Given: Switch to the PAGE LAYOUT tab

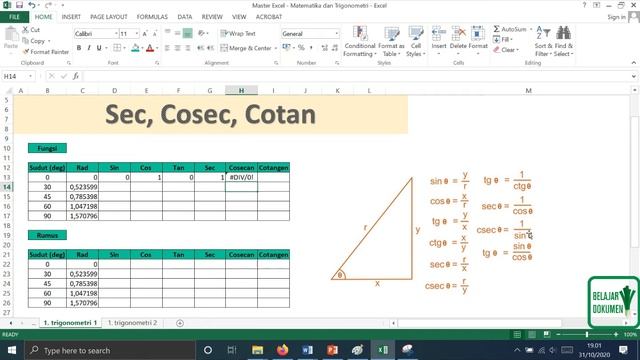Looking at the screenshot, I should point(109,17).
